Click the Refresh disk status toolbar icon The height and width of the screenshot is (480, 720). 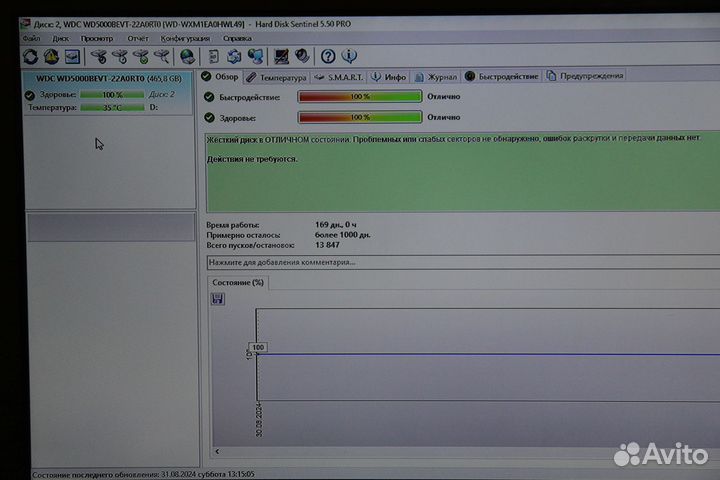coord(31,57)
